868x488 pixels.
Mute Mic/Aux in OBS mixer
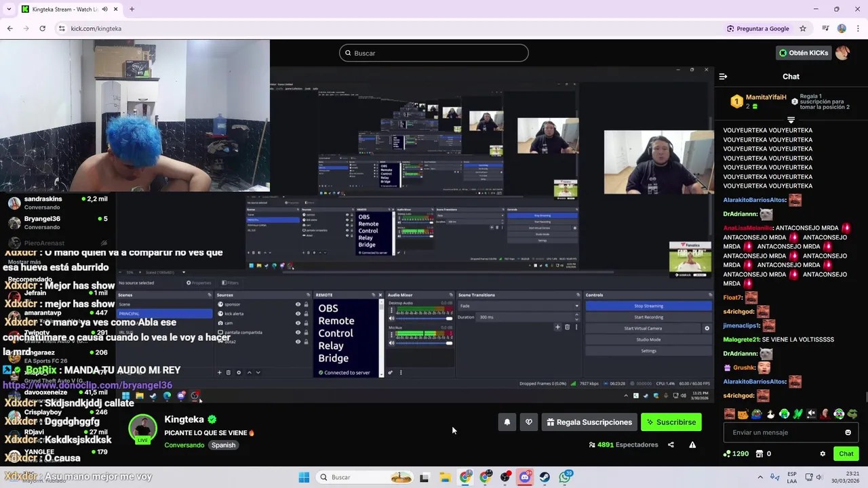(391, 343)
